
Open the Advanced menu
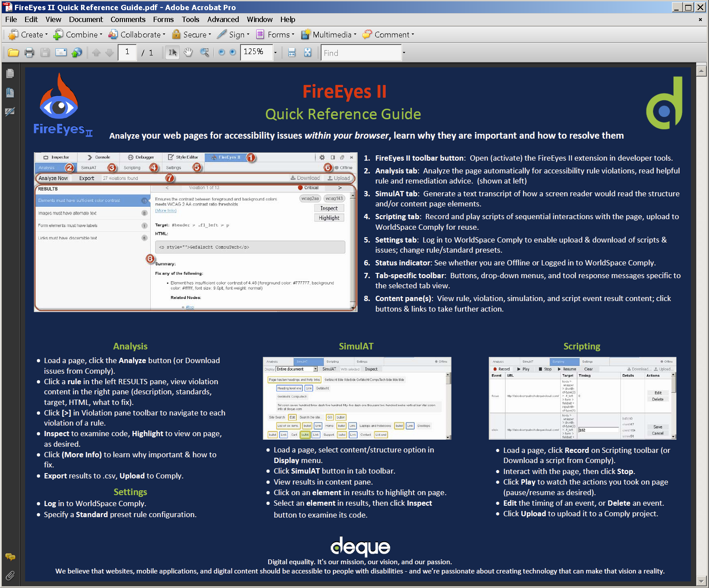point(223,19)
